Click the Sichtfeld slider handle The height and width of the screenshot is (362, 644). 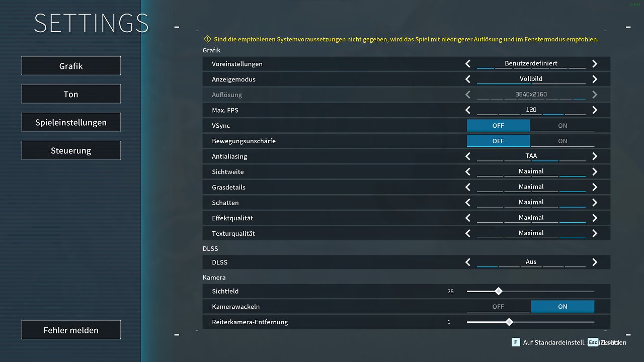click(x=499, y=291)
